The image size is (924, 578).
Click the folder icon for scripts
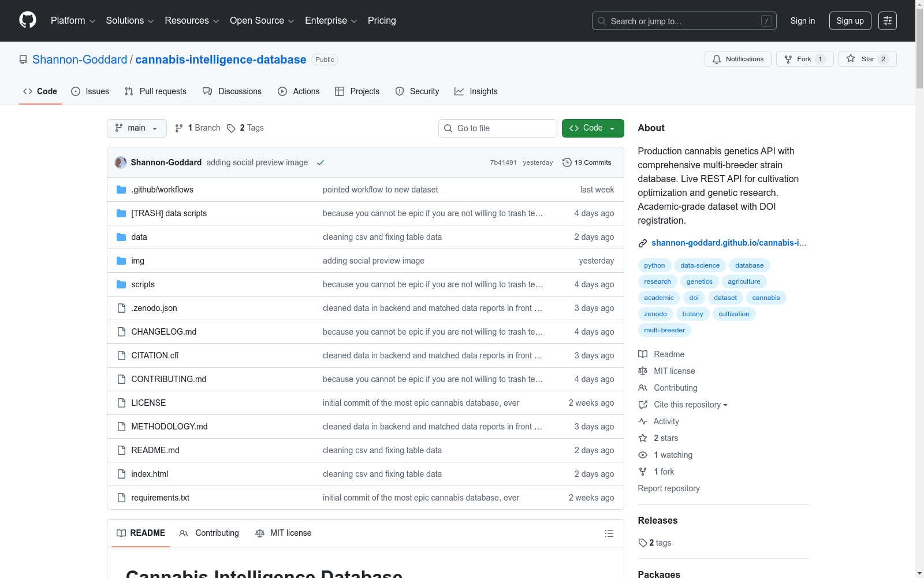(x=121, y=284)
